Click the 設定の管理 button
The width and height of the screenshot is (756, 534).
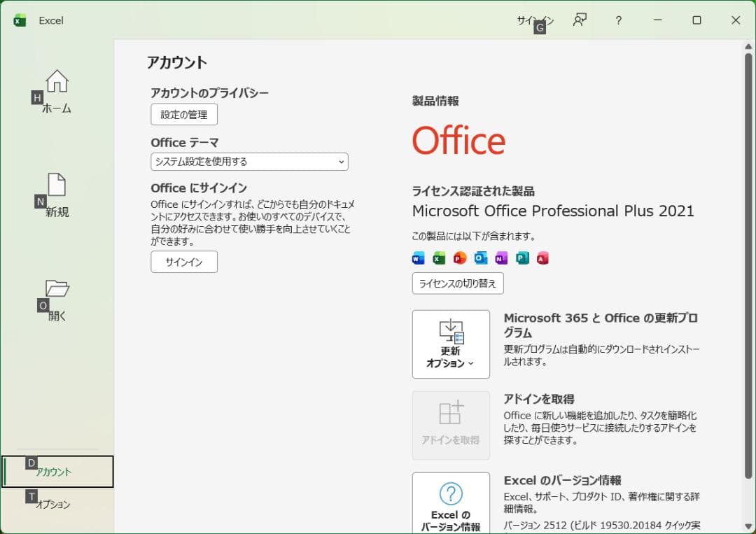(x=183, y=114)
